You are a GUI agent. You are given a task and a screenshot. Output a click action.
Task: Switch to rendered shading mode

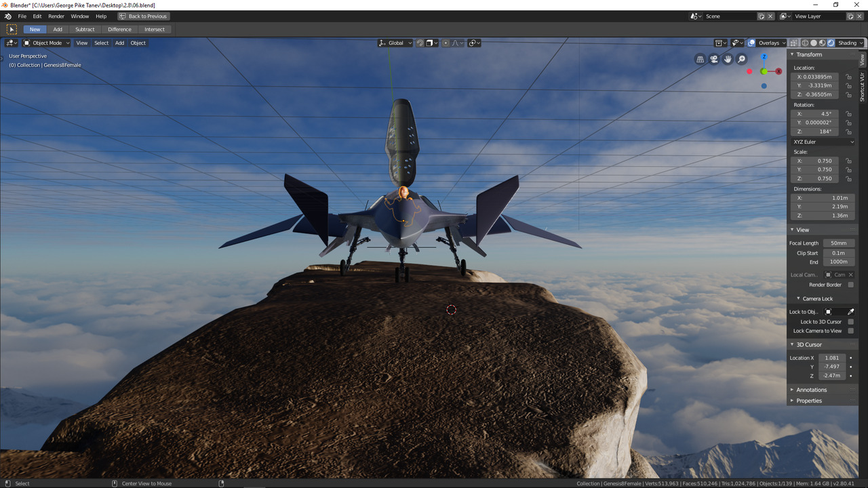point(831,43)
